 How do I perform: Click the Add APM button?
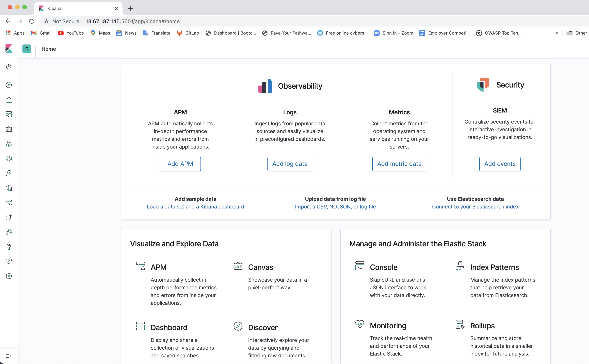click(x=180, y=164)
